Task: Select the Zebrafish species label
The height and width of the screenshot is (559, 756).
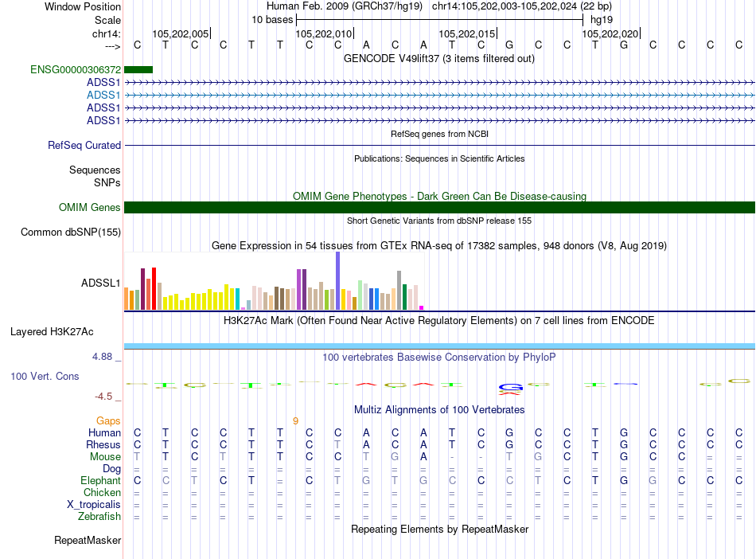Action: pyautogui.click(x=98, y=516)
